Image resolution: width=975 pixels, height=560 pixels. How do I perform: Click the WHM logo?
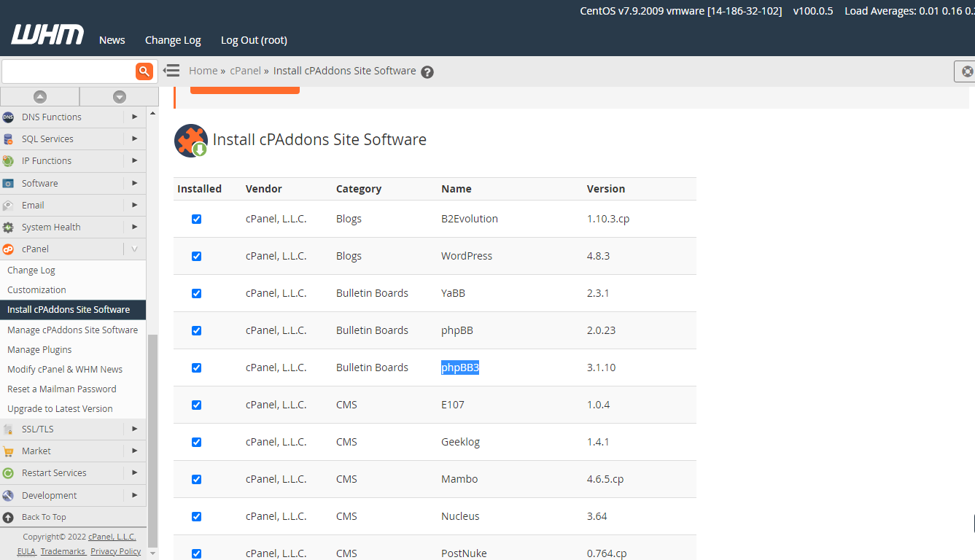(47, 35)
